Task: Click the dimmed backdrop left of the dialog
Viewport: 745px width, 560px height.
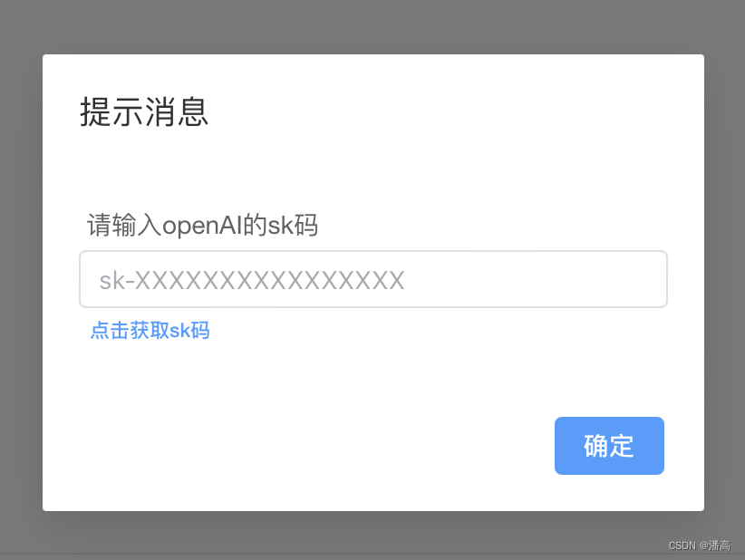Action: tap(21, 283)
